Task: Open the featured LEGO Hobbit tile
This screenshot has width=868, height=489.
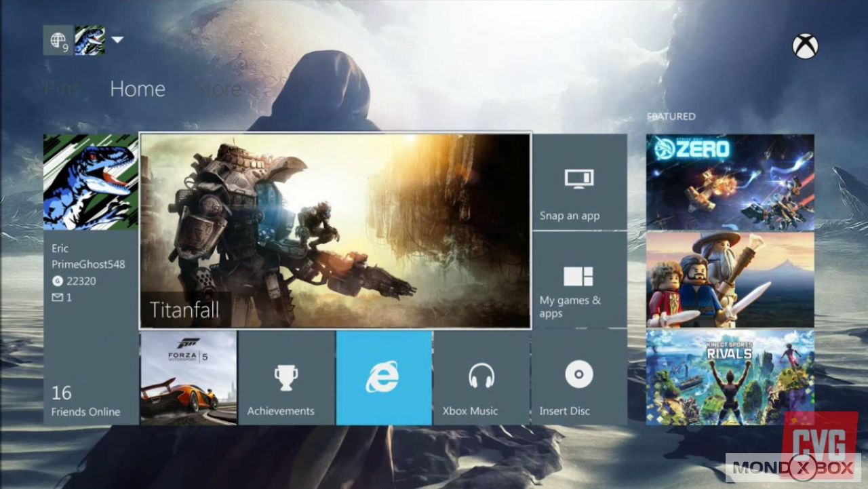Action: pyautogui.click(x=730, y=279)
